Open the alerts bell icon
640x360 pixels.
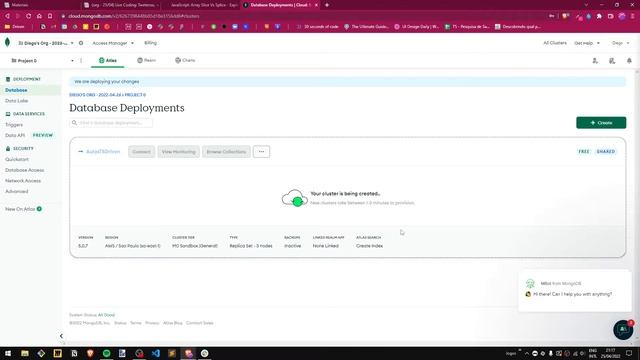(x=629, y=61)
